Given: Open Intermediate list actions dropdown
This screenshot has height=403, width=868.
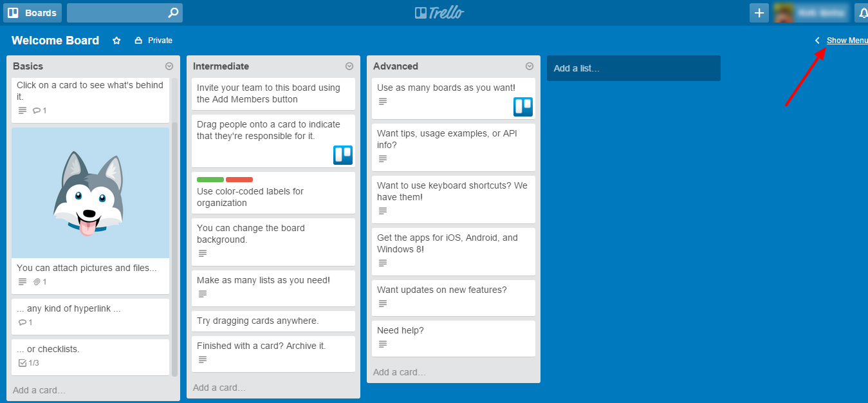Looking at the screenshot, I should pos(349,66).
